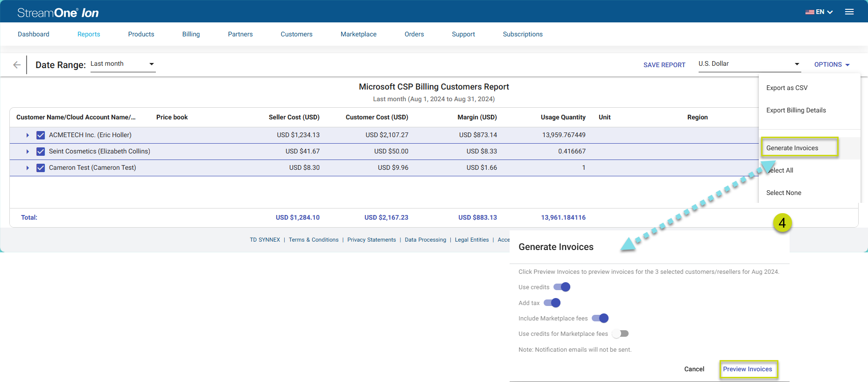The height and width of the screenshot is (382, 868).
Task: Click Cancel in Generate Invoices dialog
Action: tap(694, 369)
